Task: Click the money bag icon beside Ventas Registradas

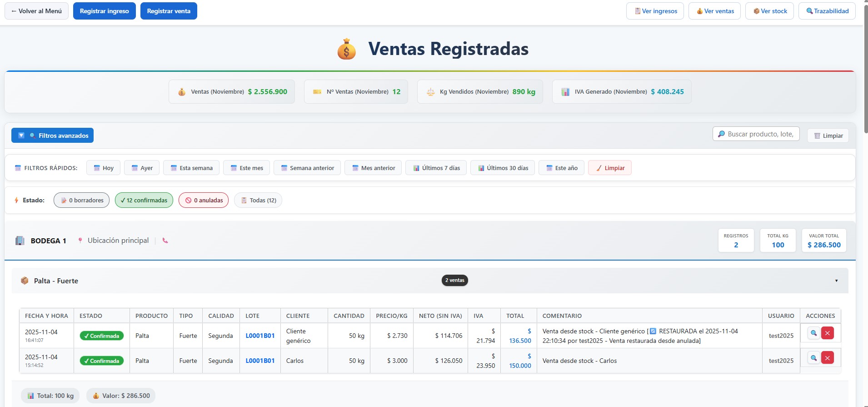Action: point(347,49)
